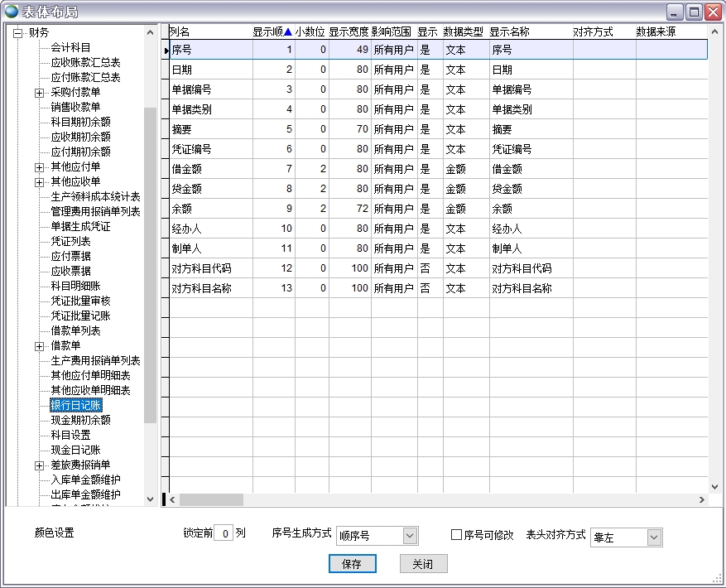This screenshot has width=726, height=588.
Task: Select 会计科目 in the tree
Action: pyautogui.click(x=70, y=48)
